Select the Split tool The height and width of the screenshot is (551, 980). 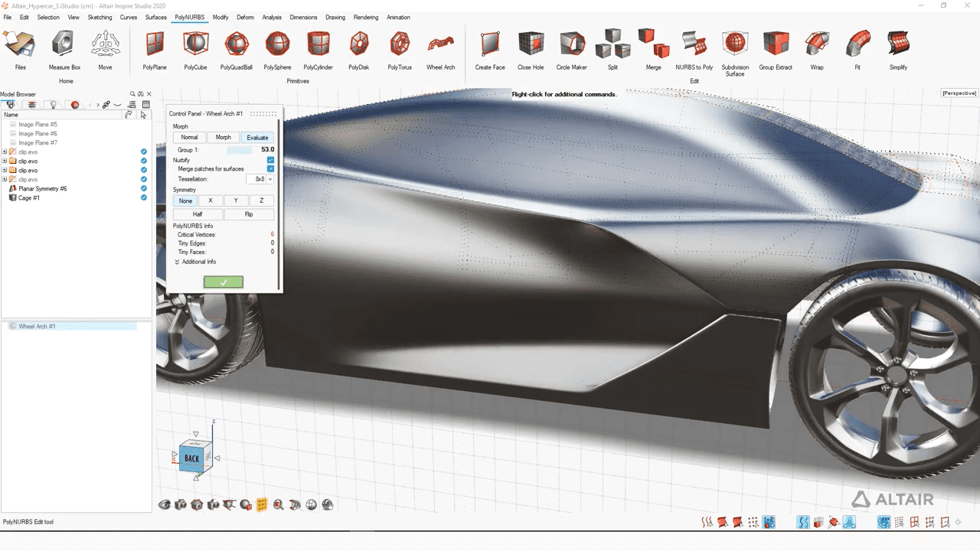click(x=612, y=51)
